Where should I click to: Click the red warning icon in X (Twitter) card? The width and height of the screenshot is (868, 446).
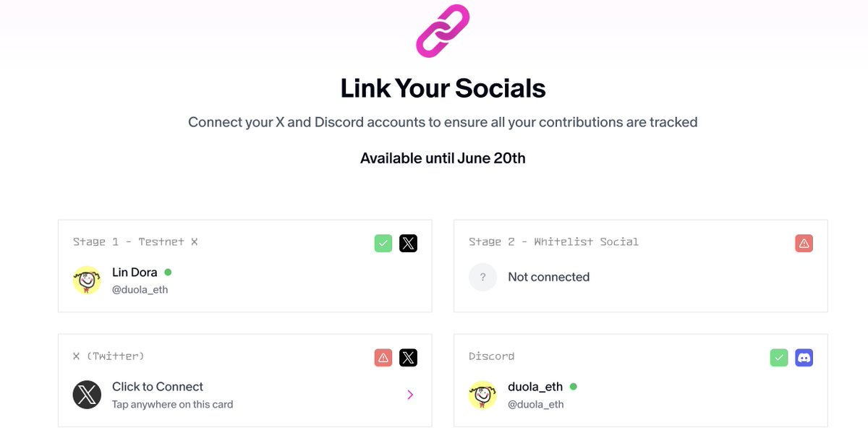[383, 358]
